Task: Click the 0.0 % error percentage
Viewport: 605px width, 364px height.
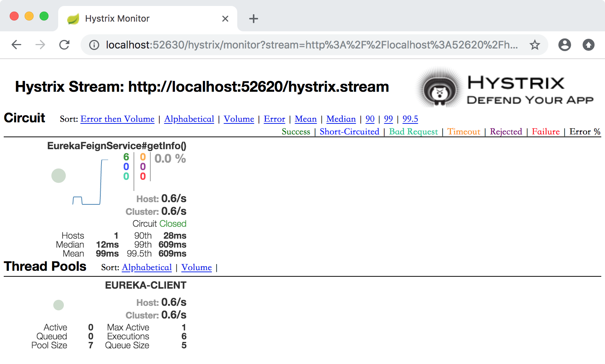Action: (x=170, y=159)
